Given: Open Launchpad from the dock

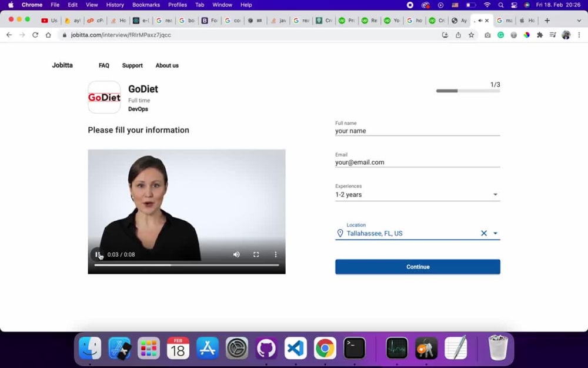Looking at the screenshot, I should pos(149,348).
